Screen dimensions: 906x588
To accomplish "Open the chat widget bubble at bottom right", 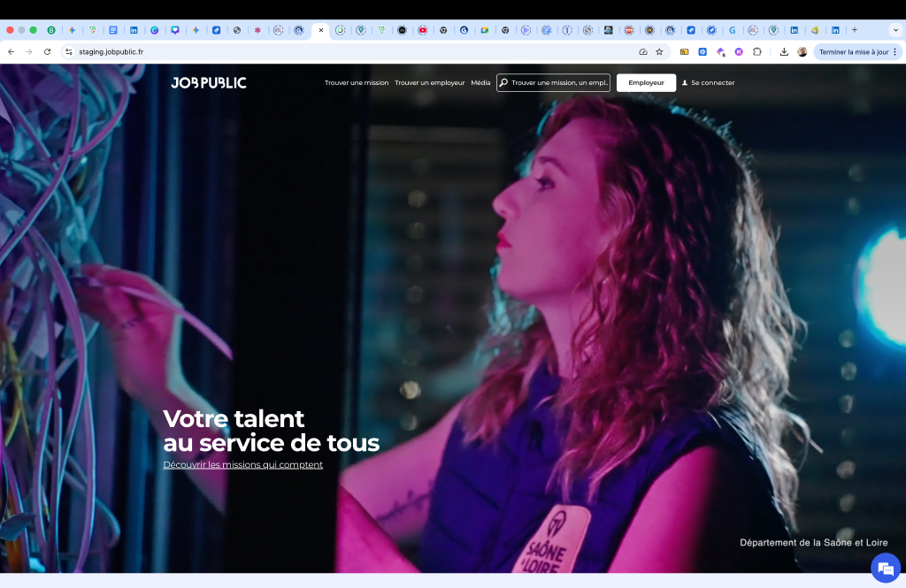I will click(886, 568).
